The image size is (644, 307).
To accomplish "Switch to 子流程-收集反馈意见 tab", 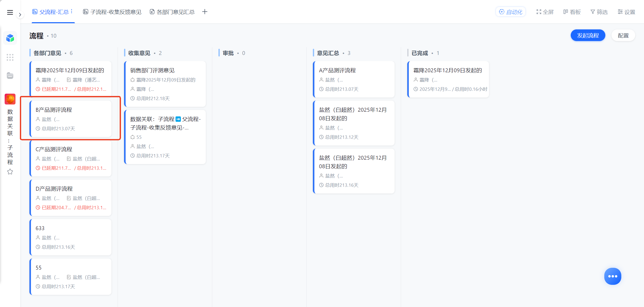I will (112, 12).
